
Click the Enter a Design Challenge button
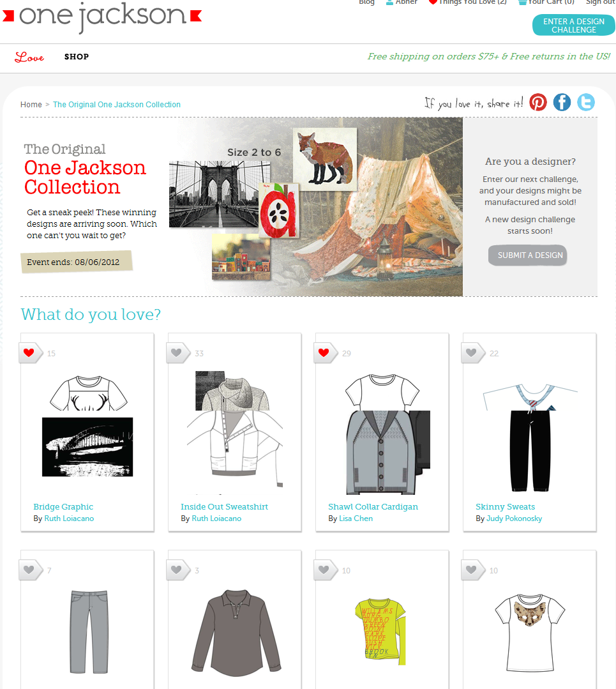coord(573,26)
